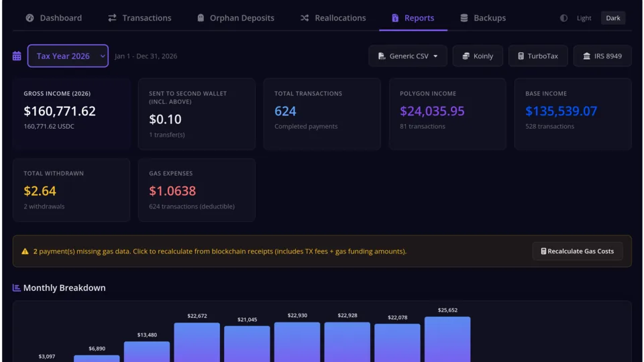Click the $13,480 bar in monthly chart
Image resolution: width=644 pixels, height=362 pixels.
[147, 352]
